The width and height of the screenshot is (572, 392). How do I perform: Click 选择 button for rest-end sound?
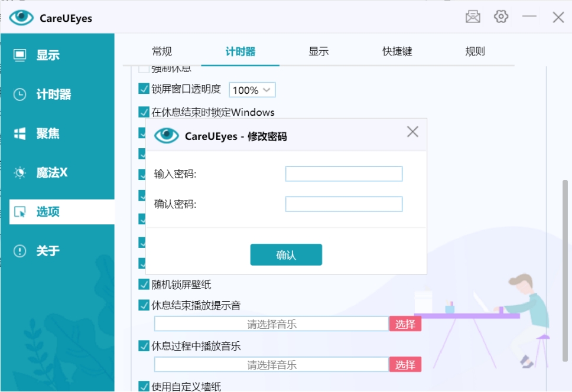pos(405,324)
